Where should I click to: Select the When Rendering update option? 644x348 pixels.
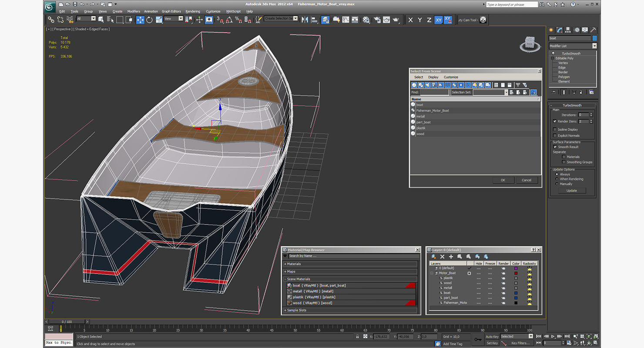point(557,179)
